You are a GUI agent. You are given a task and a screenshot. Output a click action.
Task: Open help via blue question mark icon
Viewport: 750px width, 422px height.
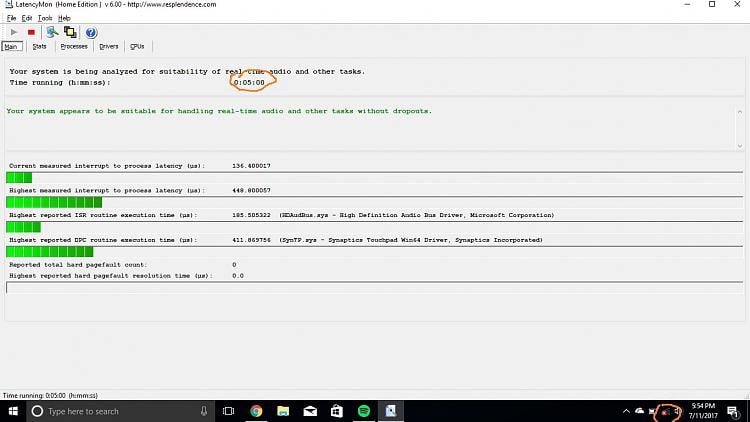[91, 32]
